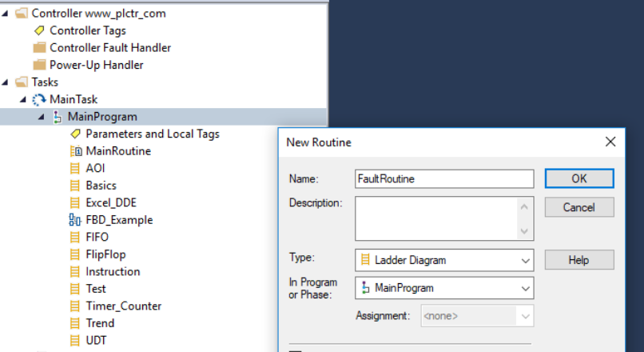
Task: Click Description box scroll down arrow
Action: tap(524, 231)
